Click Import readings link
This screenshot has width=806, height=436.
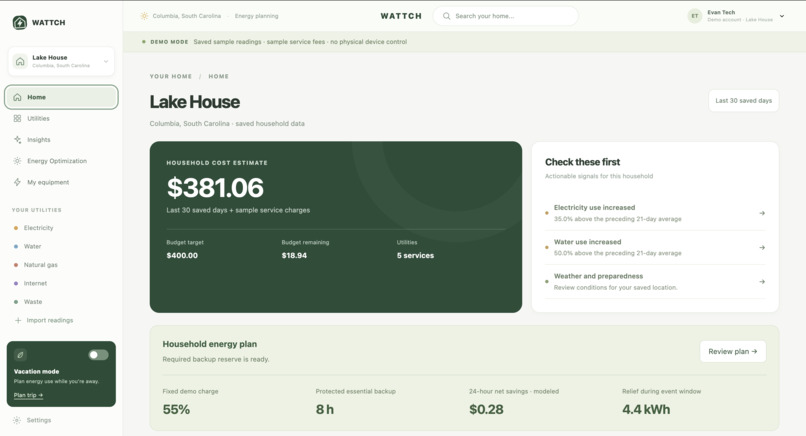50,320
